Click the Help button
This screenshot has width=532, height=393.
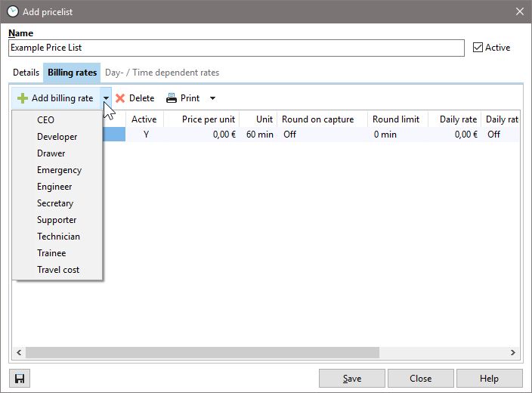[x=489, y=379]
